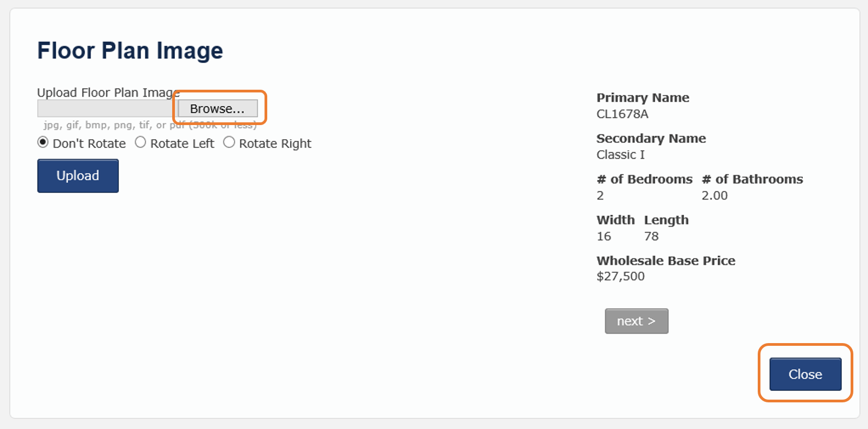868x429 pixels.
Task: Select the Don't Rotate radio option
Action: [x=43, y=142]
